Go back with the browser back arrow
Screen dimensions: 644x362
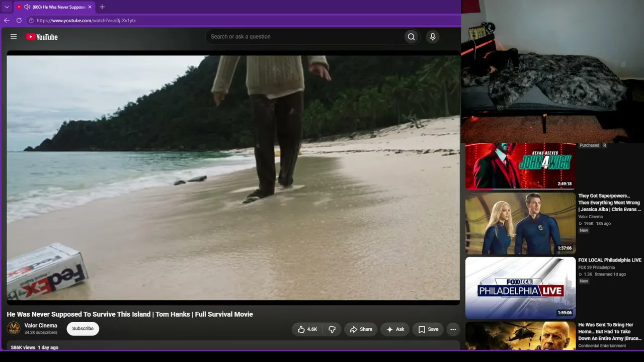tap(7, 21)
